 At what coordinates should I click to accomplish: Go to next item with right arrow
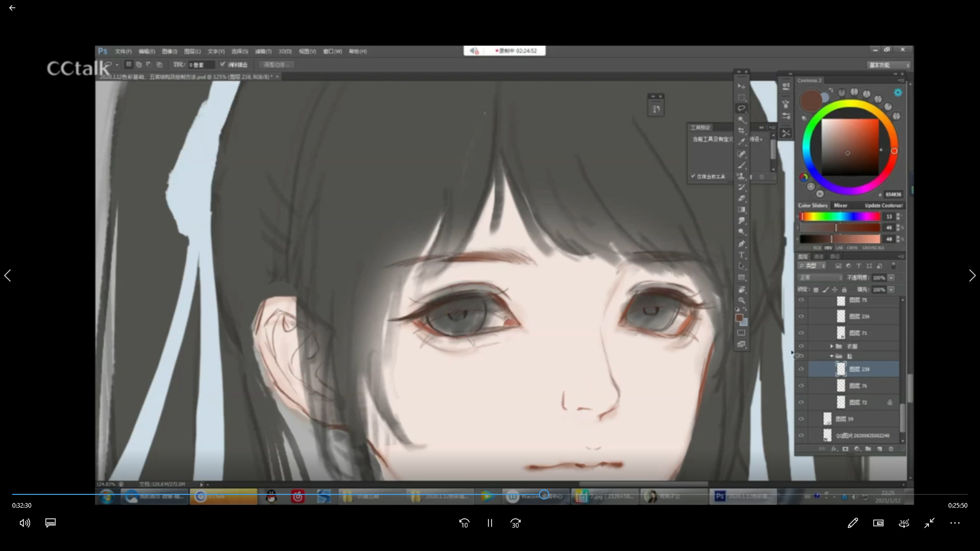[972, 275]
